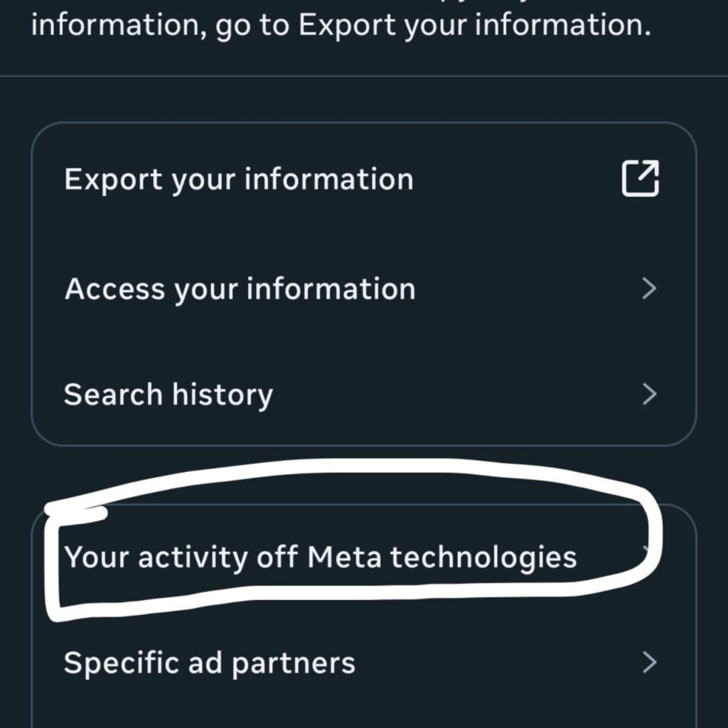Click the square export icon next to Export your information
The height and width of the screenshot is (728, 728).
[641, 178]
